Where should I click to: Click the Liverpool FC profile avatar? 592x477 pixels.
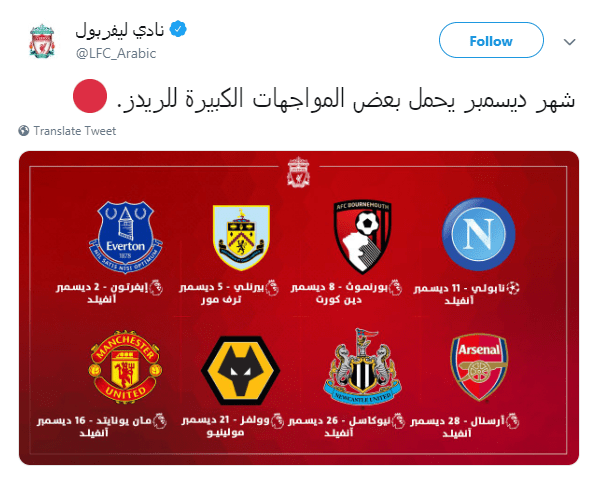42,41
